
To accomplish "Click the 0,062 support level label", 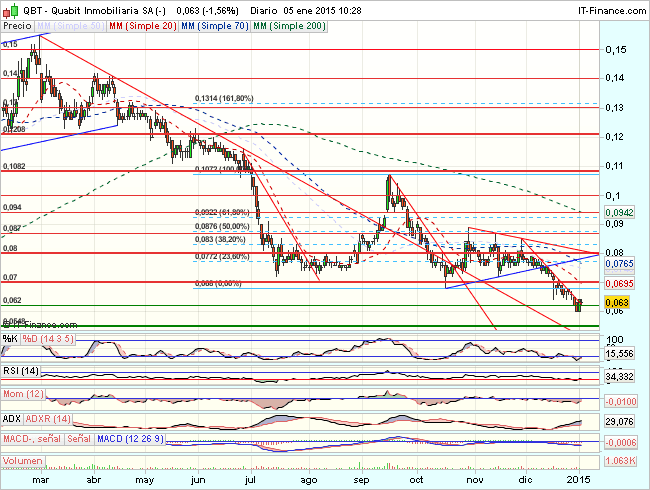I will [12, 300].
